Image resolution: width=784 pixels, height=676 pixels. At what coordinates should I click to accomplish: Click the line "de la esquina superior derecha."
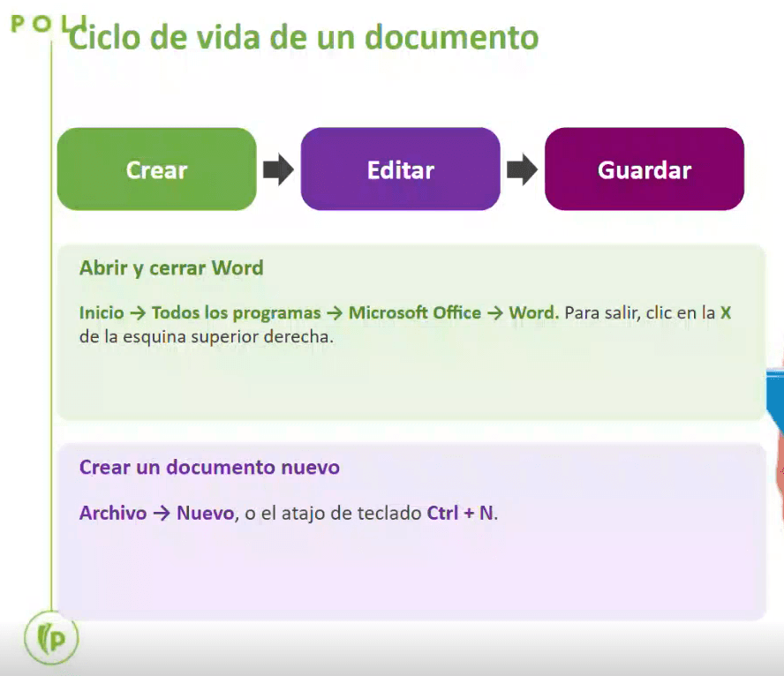207,337
